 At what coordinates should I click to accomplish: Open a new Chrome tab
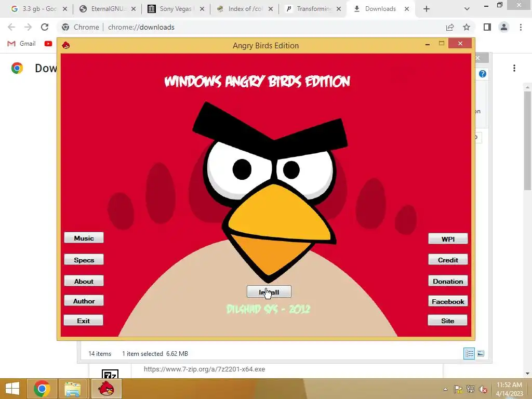(427, 9)
